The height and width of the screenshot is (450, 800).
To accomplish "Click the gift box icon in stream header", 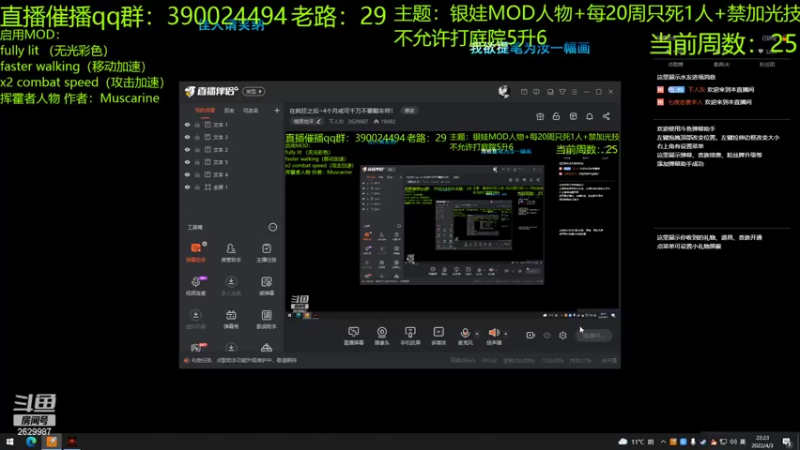I will pyautogui.click(x=540, y=116).
